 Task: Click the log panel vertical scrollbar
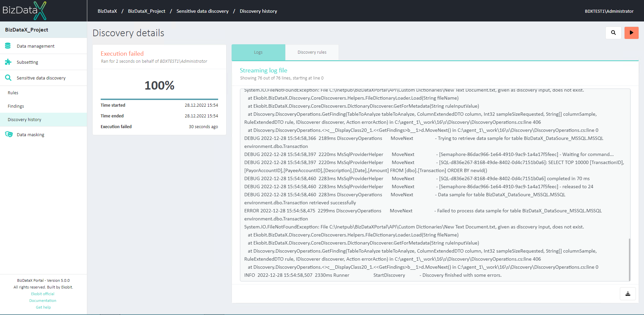[x=629, y=259]
